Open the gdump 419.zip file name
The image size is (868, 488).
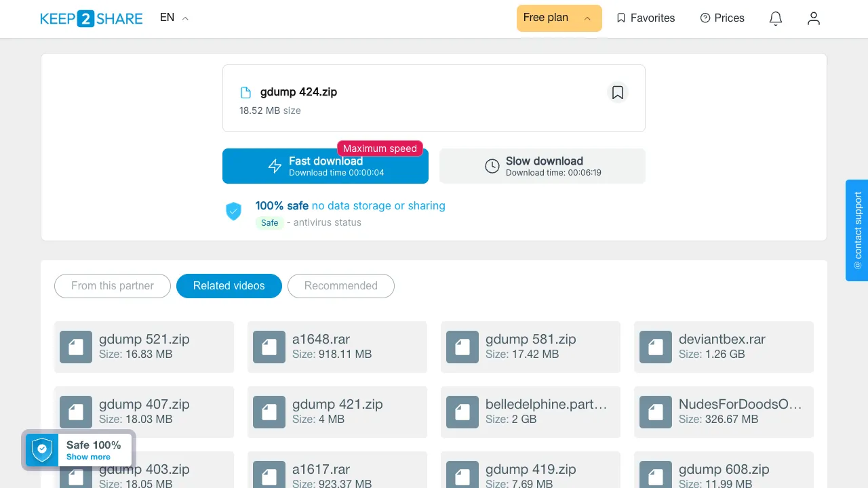[x=531, y=469]
